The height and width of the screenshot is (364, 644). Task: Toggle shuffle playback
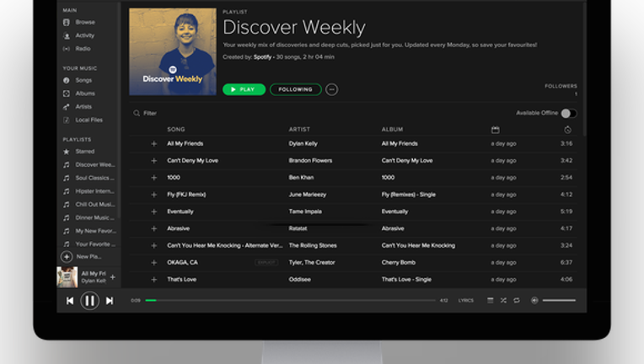pos(503,301)
